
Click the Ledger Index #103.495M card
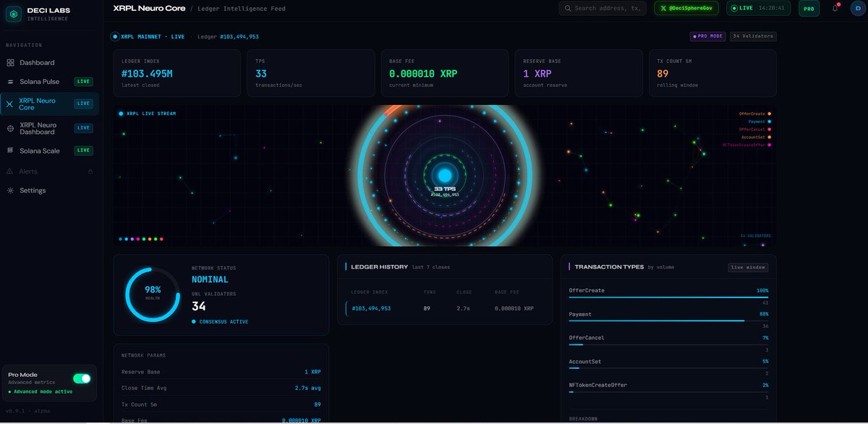[x=176, y=73]
